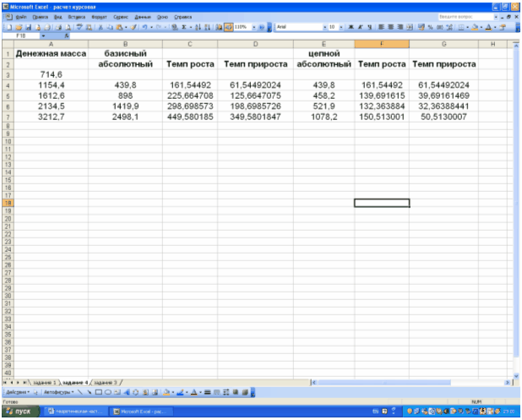The image size is (522, 420).
Task: Open the Действия drawing menu button
Action: [x=18, y=392]
